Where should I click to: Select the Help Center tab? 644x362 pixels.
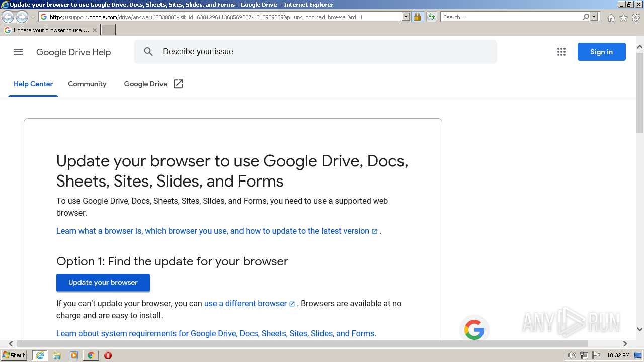pos(33,84)
